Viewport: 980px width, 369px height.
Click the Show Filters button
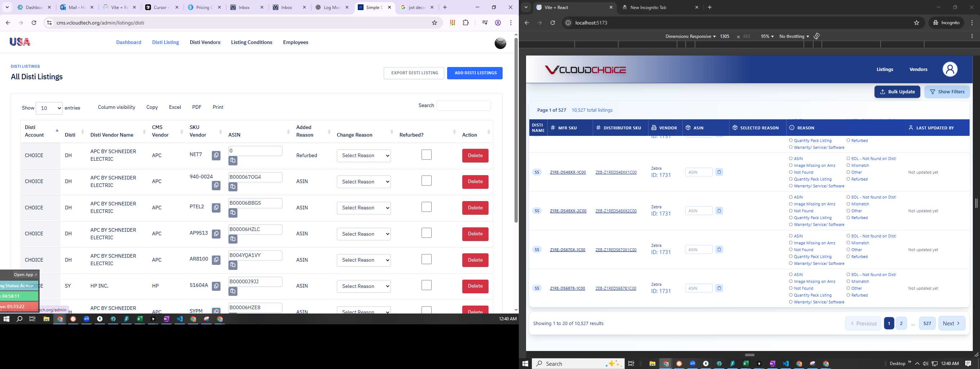click(x=947, y=92)
